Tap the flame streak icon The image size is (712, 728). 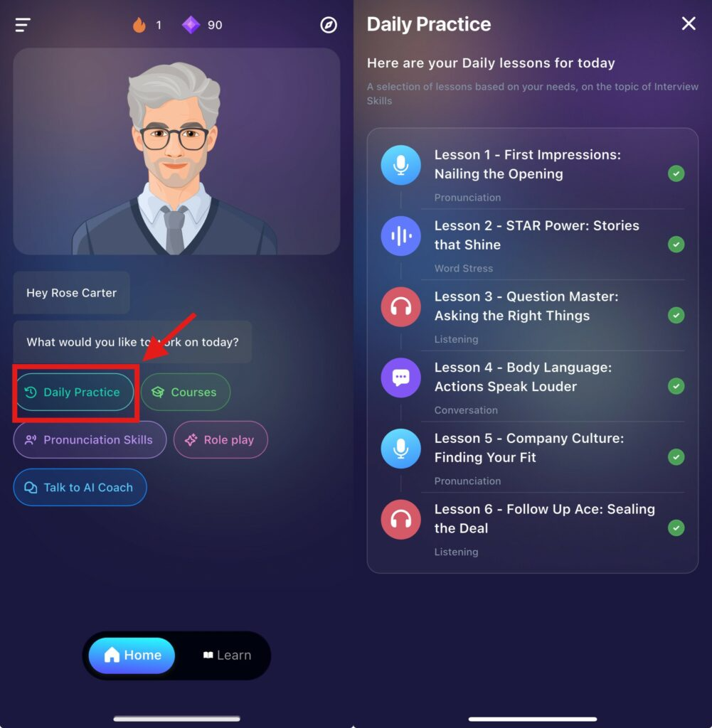pos(139,25)
